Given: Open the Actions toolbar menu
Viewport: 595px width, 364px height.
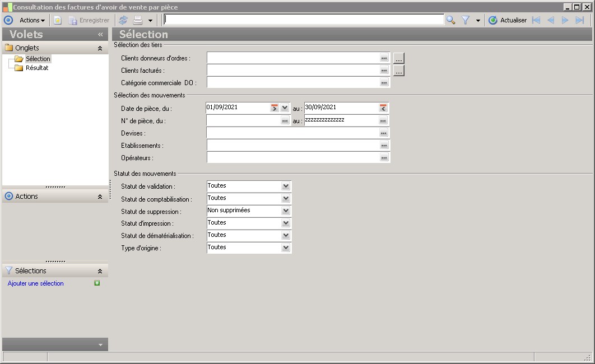Looking at the screenshot, I should tap(32, 20).
